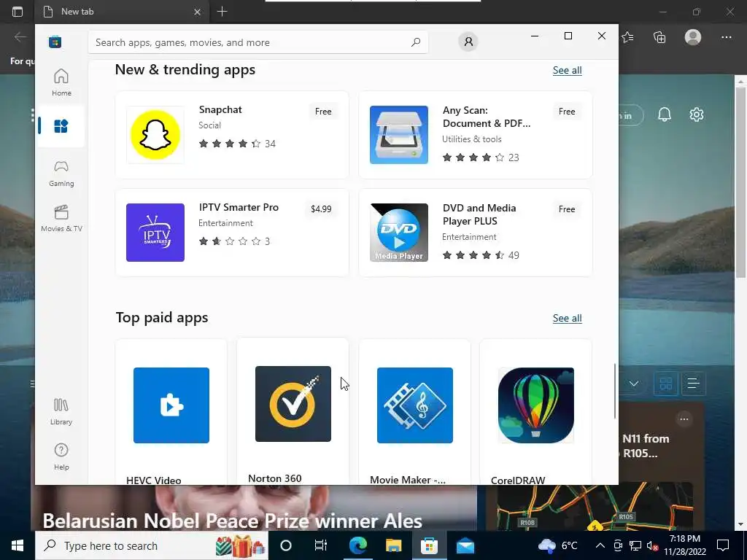Open the CorelDRAW app tile

click(536, 413)
